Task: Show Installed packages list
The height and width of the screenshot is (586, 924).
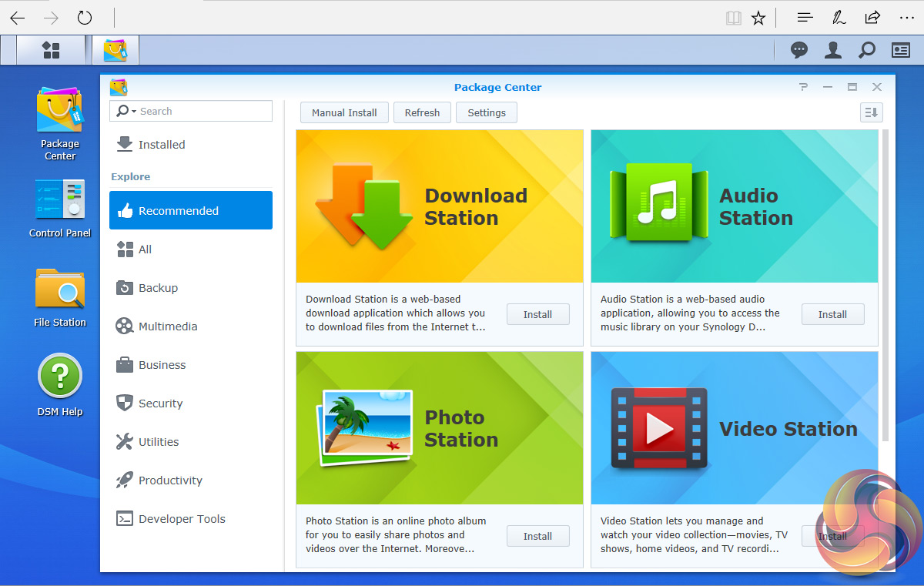Action: 162,145
